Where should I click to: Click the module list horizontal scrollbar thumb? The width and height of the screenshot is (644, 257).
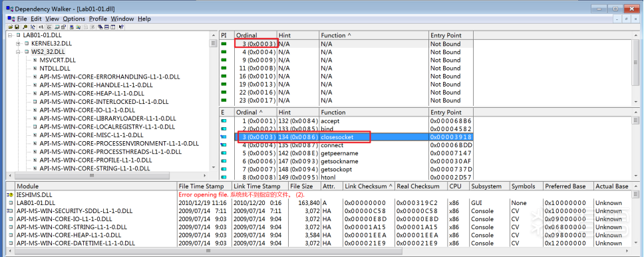pyautogui.click(x=209, y=250)
